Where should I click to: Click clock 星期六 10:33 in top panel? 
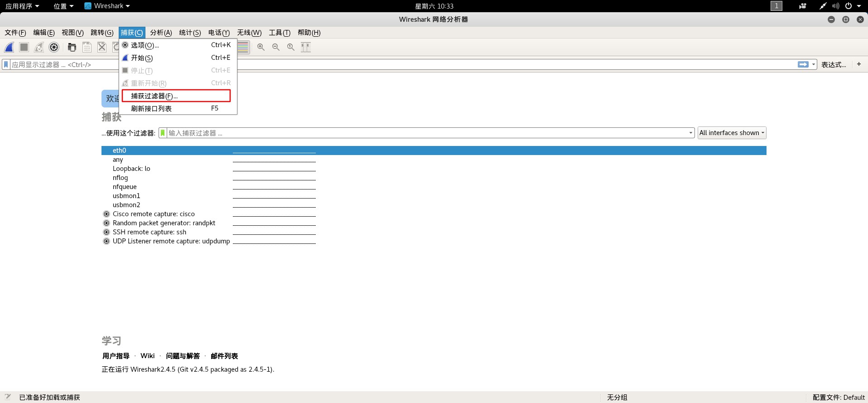[x=434, y=6]
